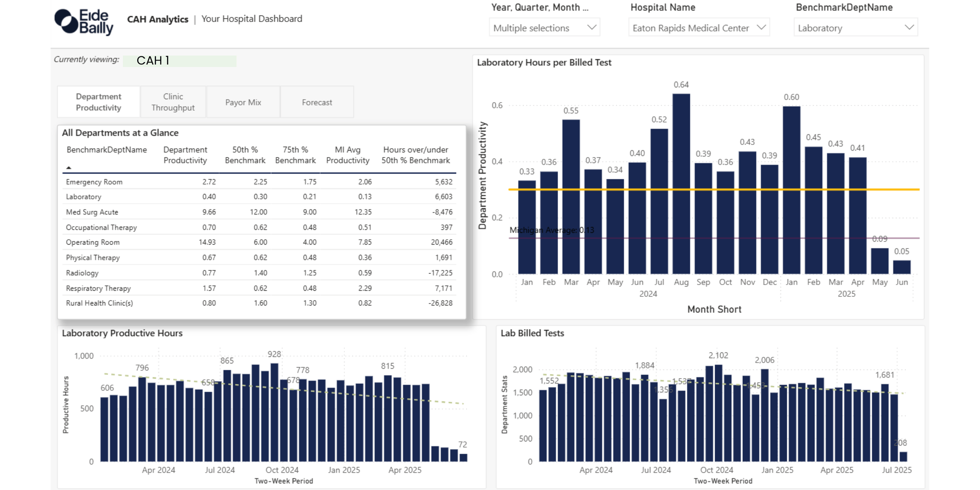The width and height of the screenshot is (980, 490).
Task: Open the Hospital Name dropdown
Action: 699,27
